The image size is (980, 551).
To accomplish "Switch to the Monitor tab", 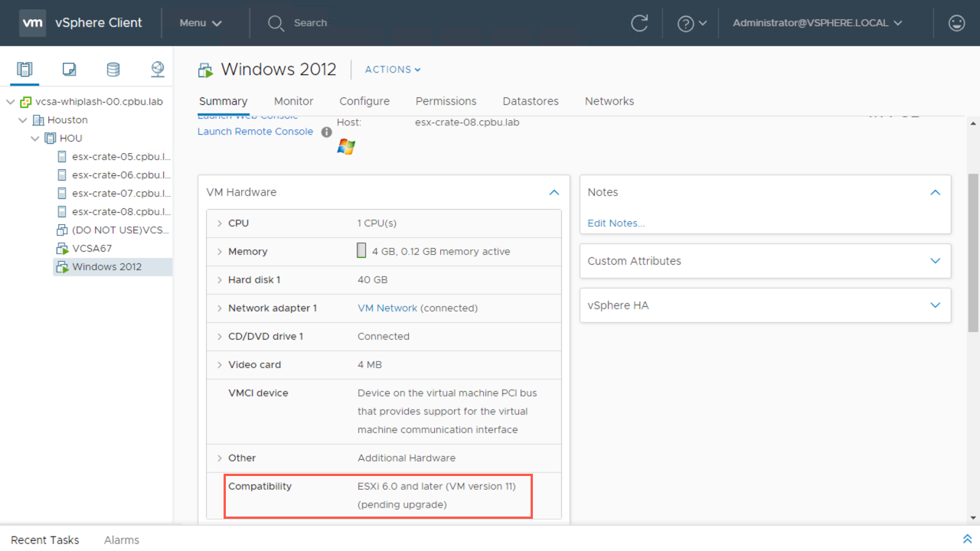I will pos(293,101).
